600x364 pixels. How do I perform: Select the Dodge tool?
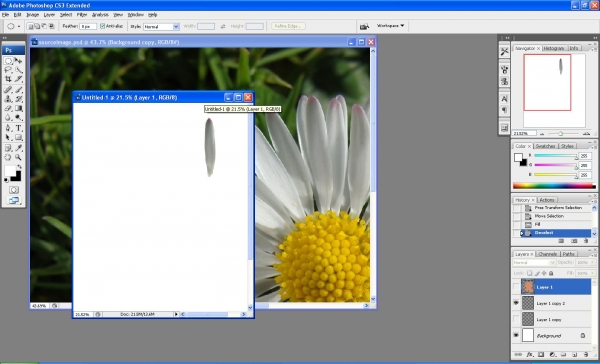pyautogui.click(x=18, y=118)
